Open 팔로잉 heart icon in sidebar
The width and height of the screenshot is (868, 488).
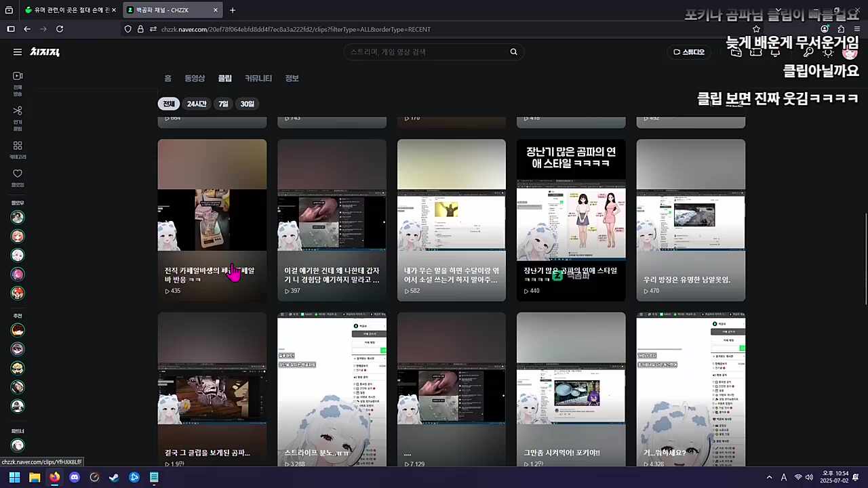[18, 179]
